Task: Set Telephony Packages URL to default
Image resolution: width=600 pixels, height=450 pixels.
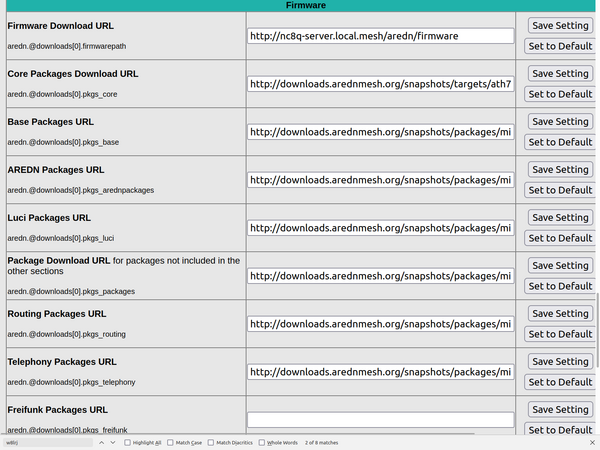Action: 560,382
